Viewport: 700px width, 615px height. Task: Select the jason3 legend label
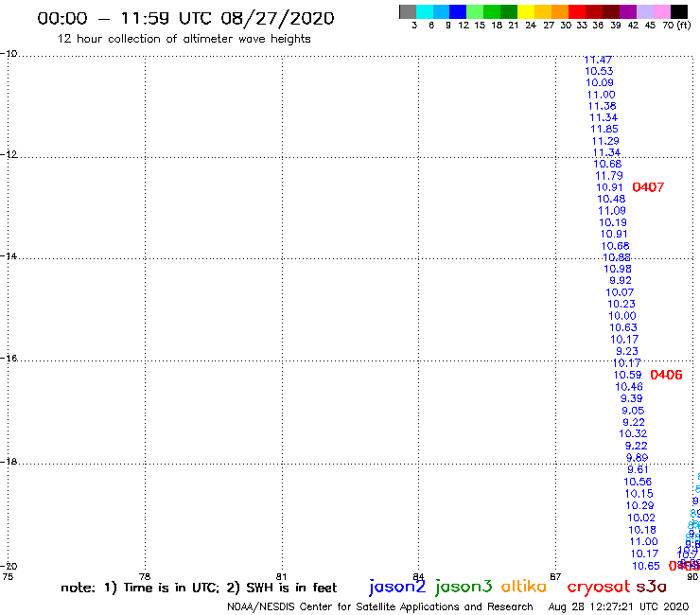[464, 587]
